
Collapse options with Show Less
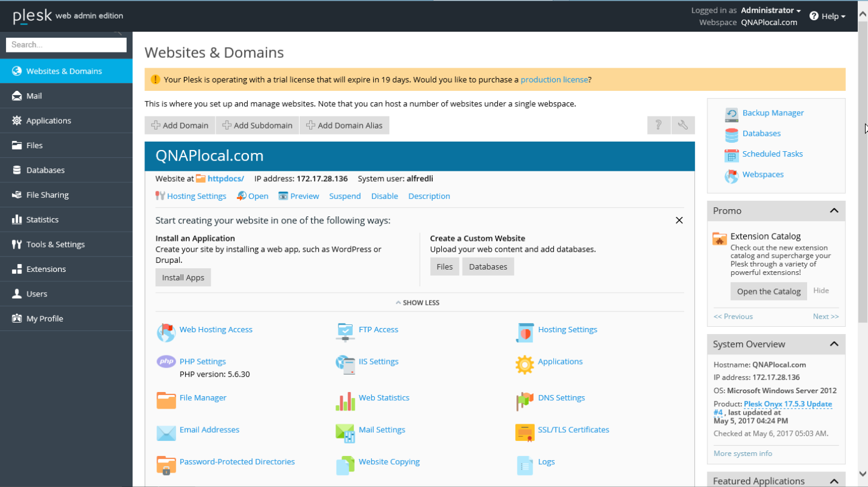(x=417, y=302)
